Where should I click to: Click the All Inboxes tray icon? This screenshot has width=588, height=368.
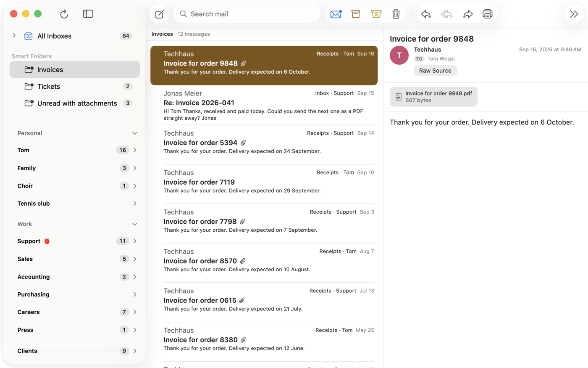click(28, 36)
